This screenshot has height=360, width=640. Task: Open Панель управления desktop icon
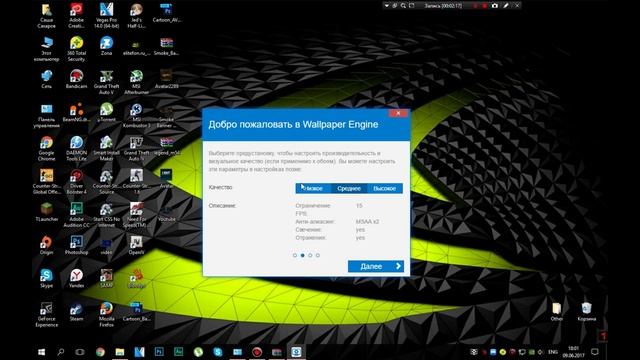tap(47, 115)
